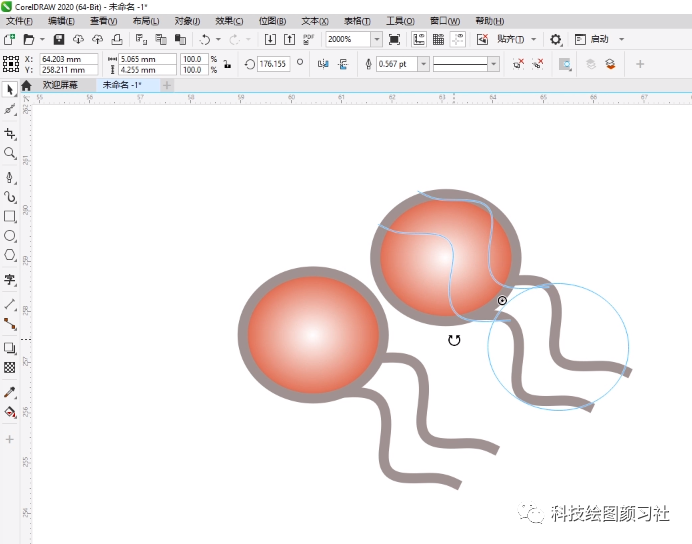Select the Pick tool in the toolbox

point(9,90)
